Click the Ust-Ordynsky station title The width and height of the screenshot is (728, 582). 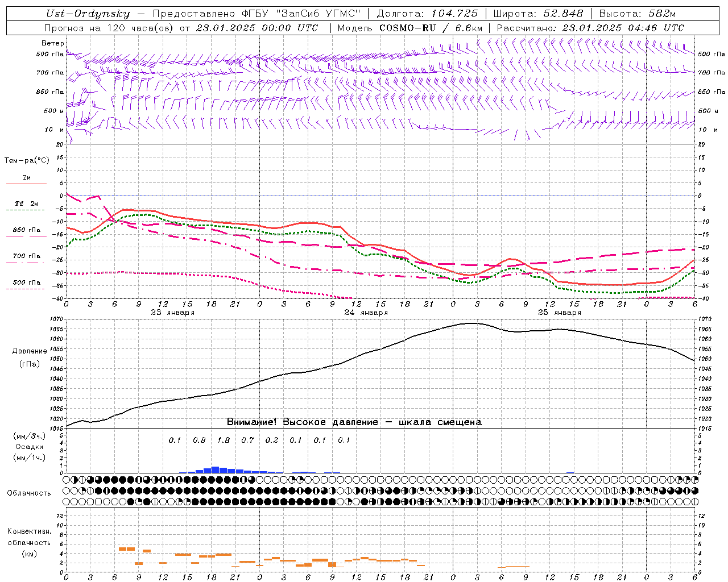[88, 14]
